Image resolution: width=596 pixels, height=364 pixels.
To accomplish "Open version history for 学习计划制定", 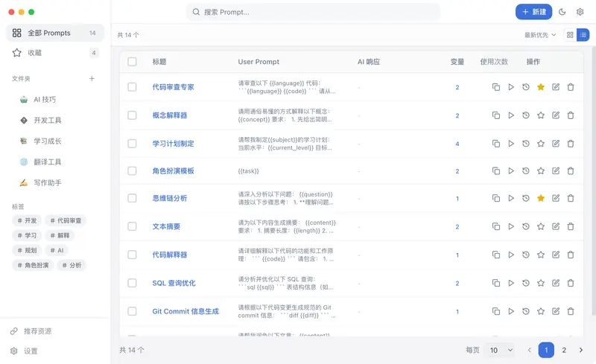I will click(526, 143).
